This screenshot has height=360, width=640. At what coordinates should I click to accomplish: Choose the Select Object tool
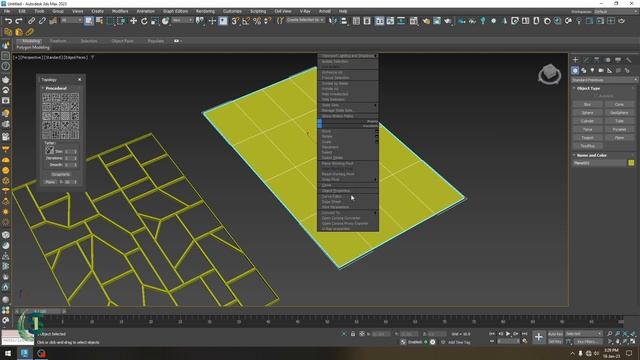click(x=89, y=21)
